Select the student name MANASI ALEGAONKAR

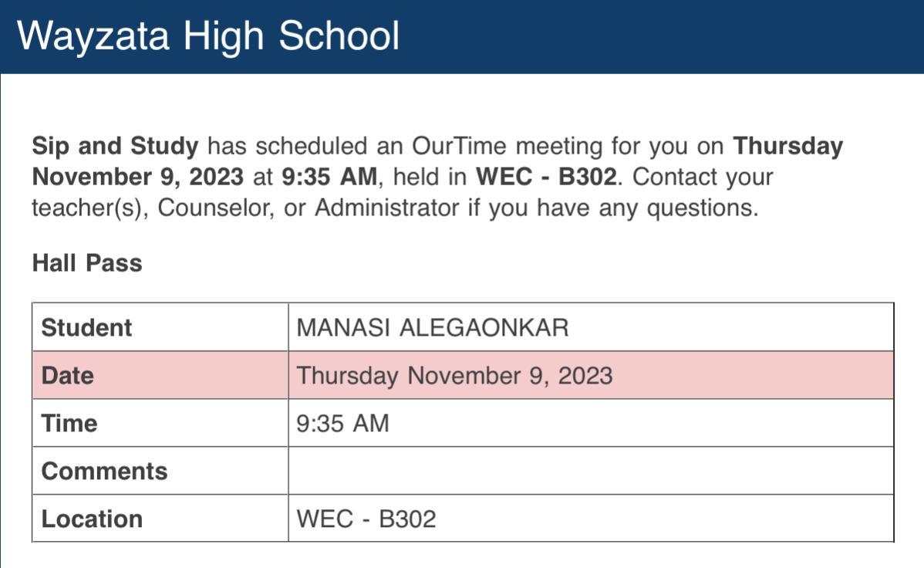[433, 327]
